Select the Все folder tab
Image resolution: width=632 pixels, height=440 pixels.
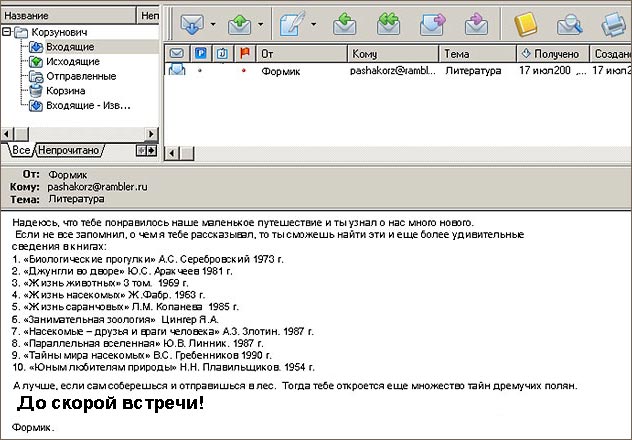tap(19, 150)
